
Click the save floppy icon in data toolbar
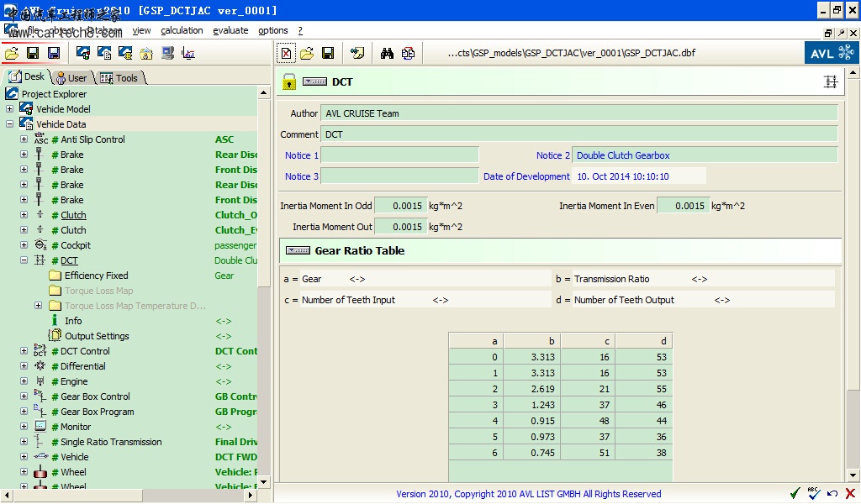point(328,53)
